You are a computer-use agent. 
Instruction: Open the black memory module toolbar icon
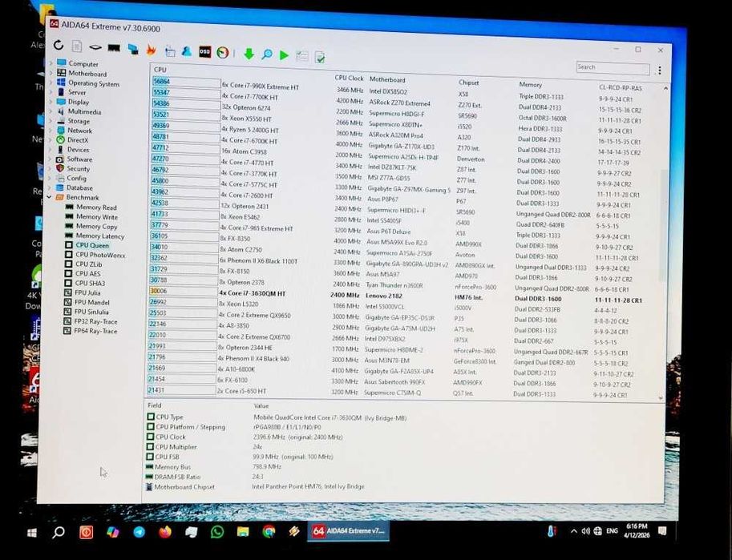coord(114,47)
